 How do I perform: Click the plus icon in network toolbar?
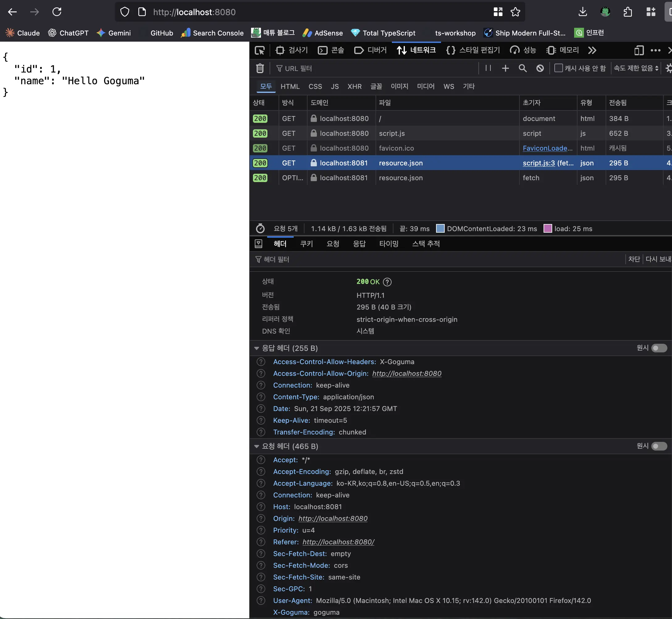click(505, 68)
